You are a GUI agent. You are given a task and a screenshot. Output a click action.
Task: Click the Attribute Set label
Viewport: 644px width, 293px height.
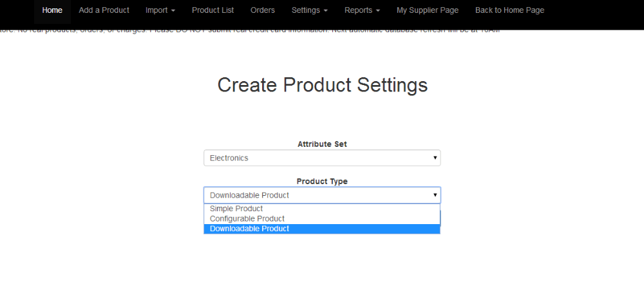point(322,144)
